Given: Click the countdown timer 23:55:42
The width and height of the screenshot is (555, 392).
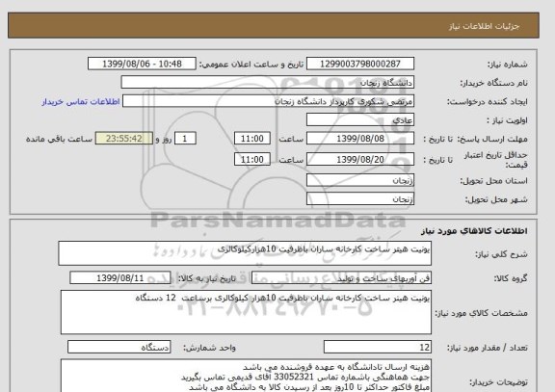Looking at the screenshot, I should click(x=124, y=139).
